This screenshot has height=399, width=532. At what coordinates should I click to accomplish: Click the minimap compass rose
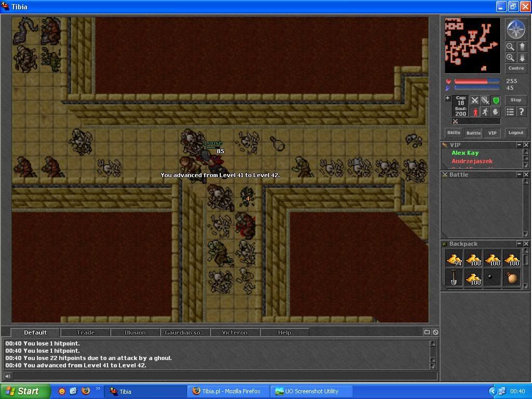[x=516, y=29]
